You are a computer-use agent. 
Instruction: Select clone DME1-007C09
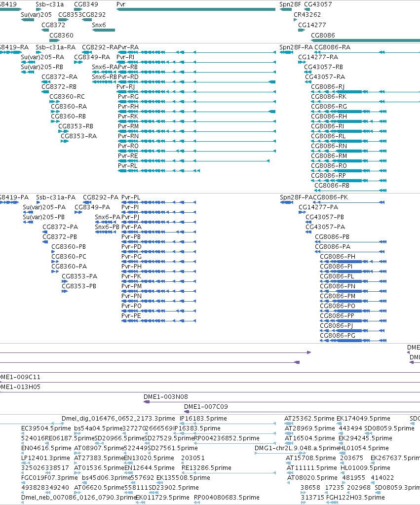[x=302, y=412]
